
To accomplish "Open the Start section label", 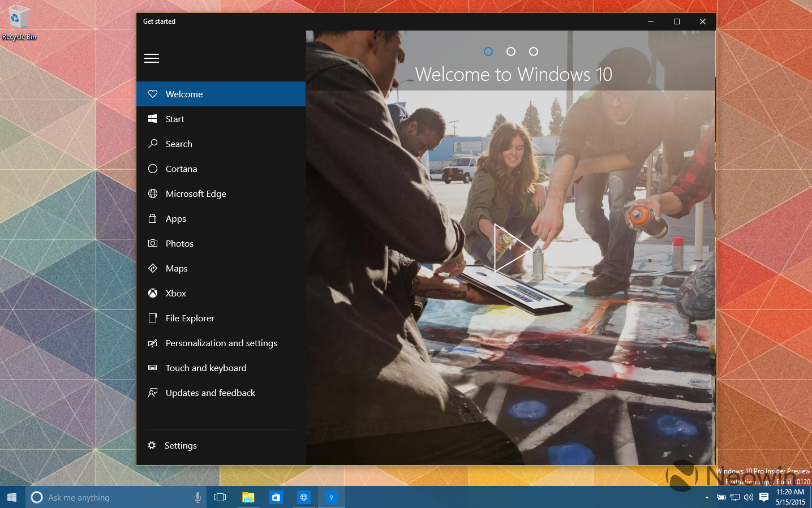I will click(175, 119).
